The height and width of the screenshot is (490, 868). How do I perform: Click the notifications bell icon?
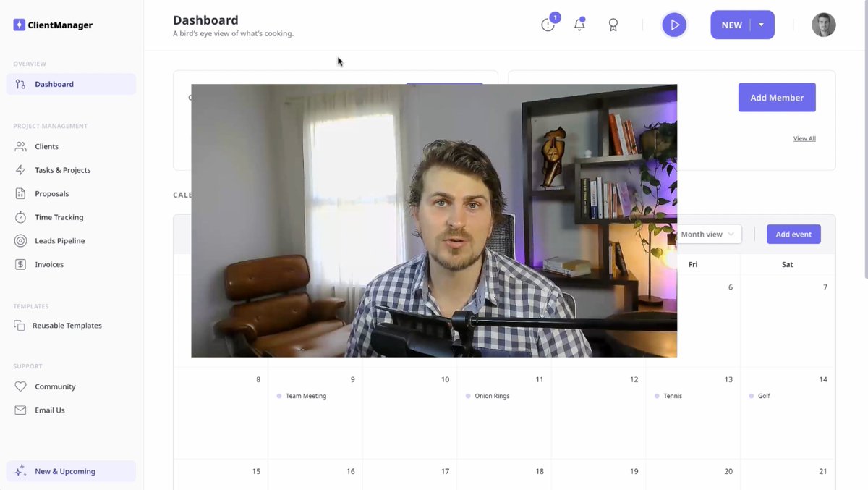pyautogui.click(x=579, y=24)
